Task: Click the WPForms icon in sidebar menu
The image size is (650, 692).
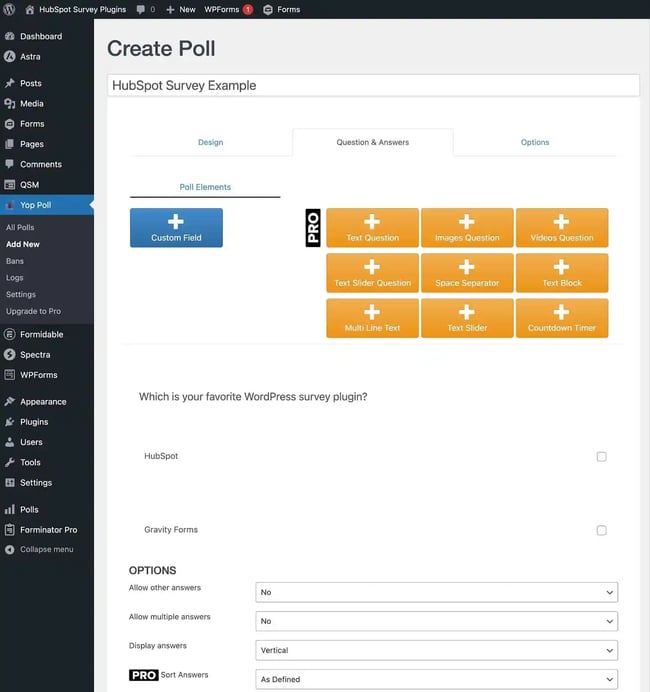Action: 10,375
